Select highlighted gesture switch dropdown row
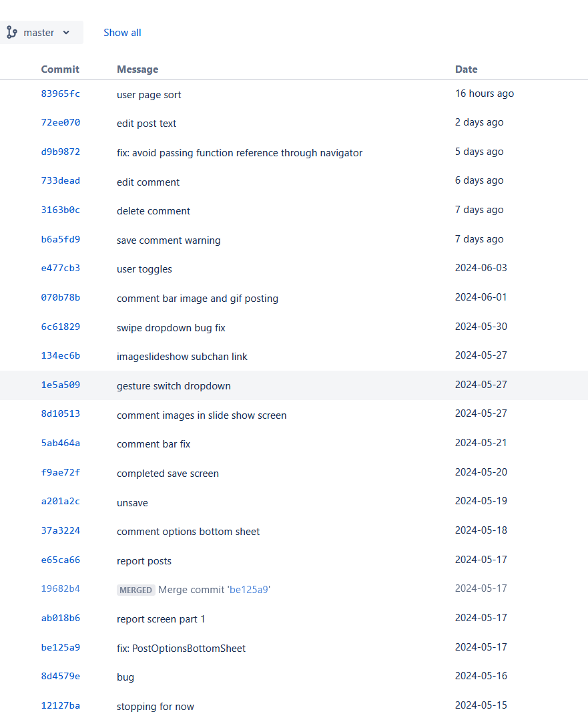The height and width of the screenshot is (714, 588). click(x=294, y=385)
